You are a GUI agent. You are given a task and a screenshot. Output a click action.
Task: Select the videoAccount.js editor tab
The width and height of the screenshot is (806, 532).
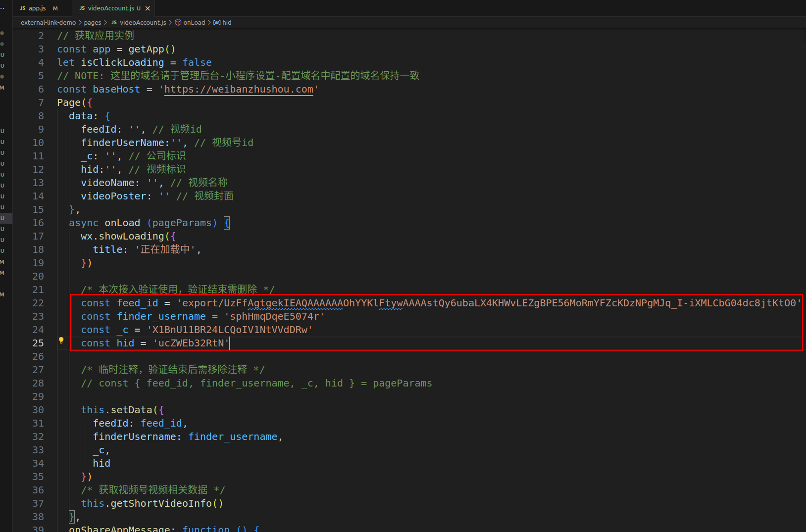[110, 8]
